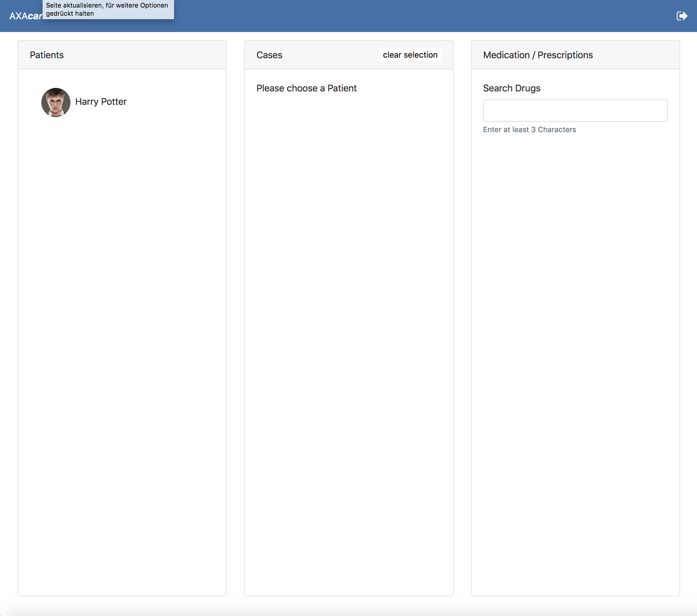This screenshot has height=616, width=697.
Task: Click the Medication / Prescriptions heading
Action: pyautogui.click(x=537, y=55)
